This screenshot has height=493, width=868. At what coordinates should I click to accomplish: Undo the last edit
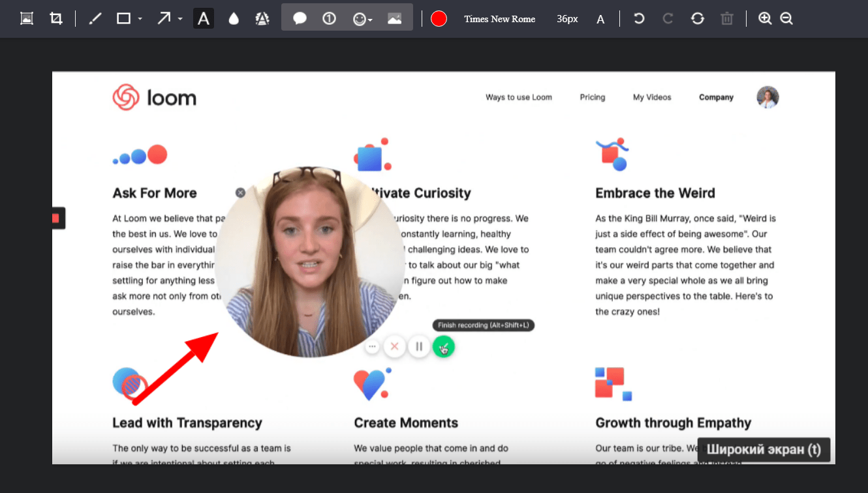(639, 18)
